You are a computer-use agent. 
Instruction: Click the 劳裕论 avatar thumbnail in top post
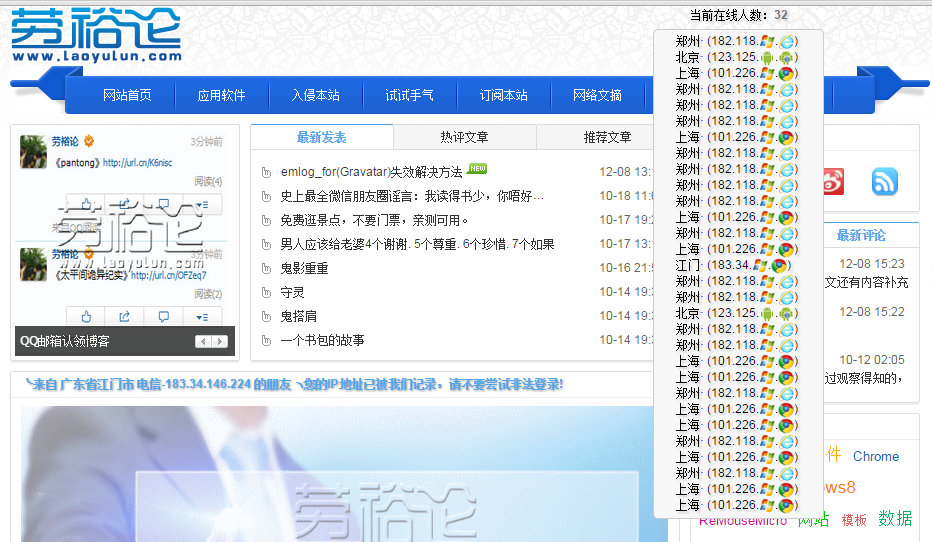tap(34, 151)
